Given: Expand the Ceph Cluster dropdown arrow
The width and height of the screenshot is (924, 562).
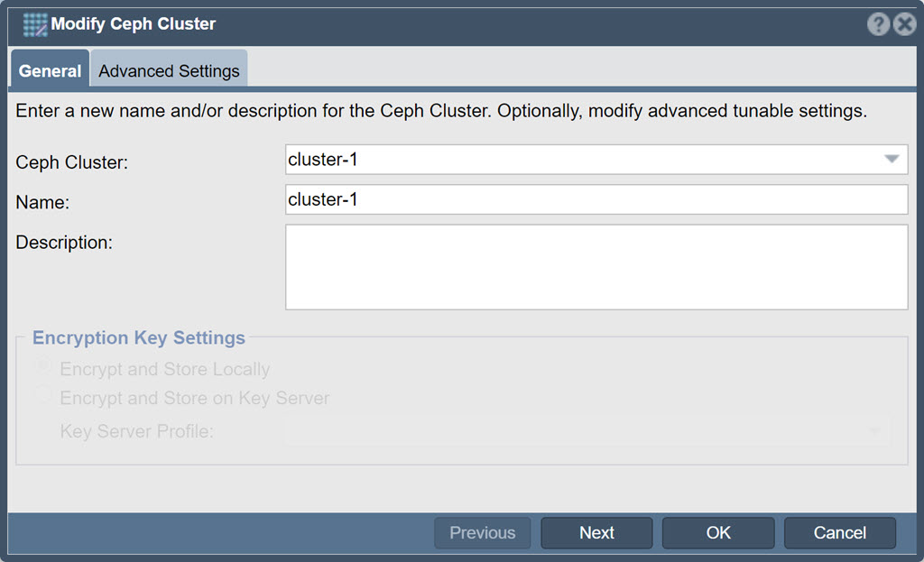Looking at the screenshot, I should click(892, 159).
